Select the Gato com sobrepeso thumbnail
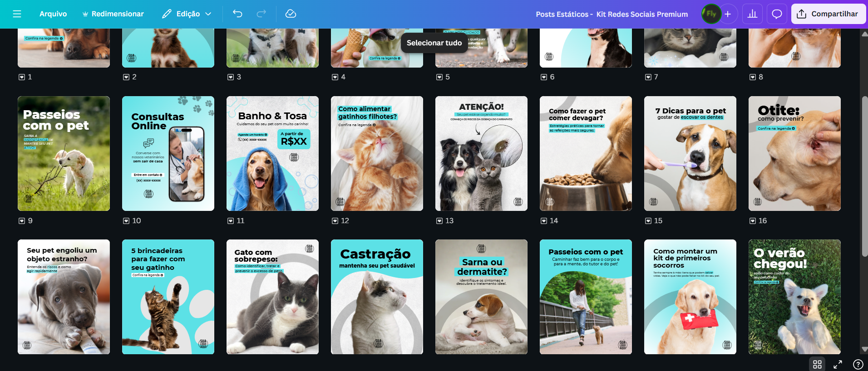868x371 pixels. click(x=272, y=297)
